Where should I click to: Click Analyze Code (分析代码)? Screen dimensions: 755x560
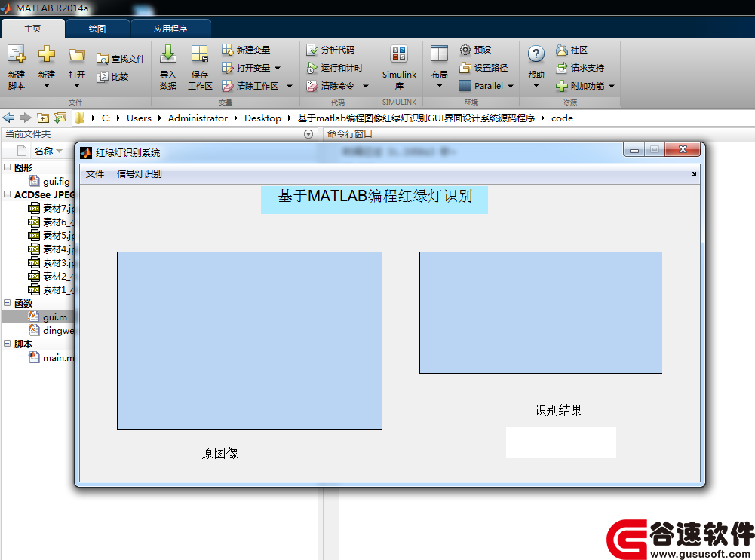pyautogui.click(x=330, y=50)
